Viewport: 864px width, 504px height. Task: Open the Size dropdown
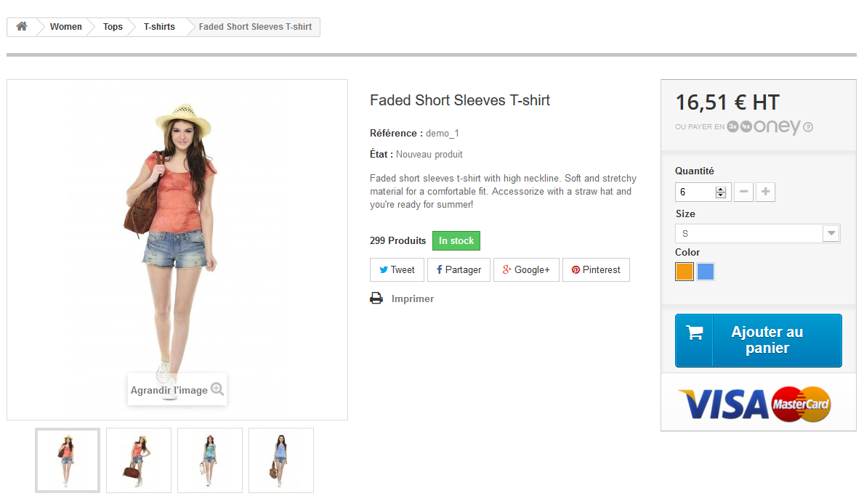[758, 234]
